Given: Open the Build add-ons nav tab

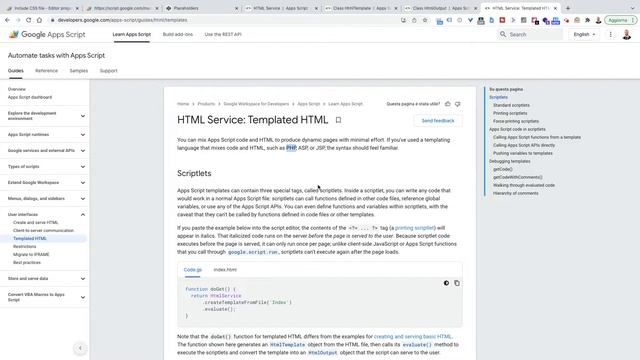Looking at the screenshot, I should point(178,35).
